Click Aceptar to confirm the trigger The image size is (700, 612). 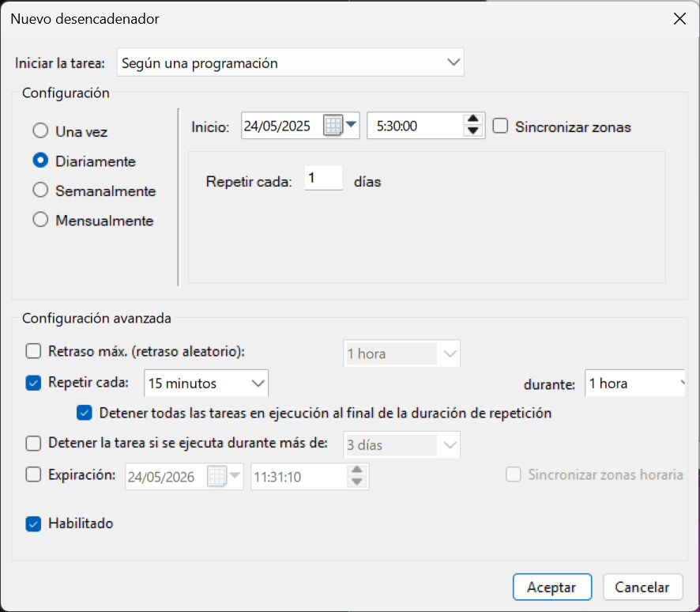pos(551,587)
